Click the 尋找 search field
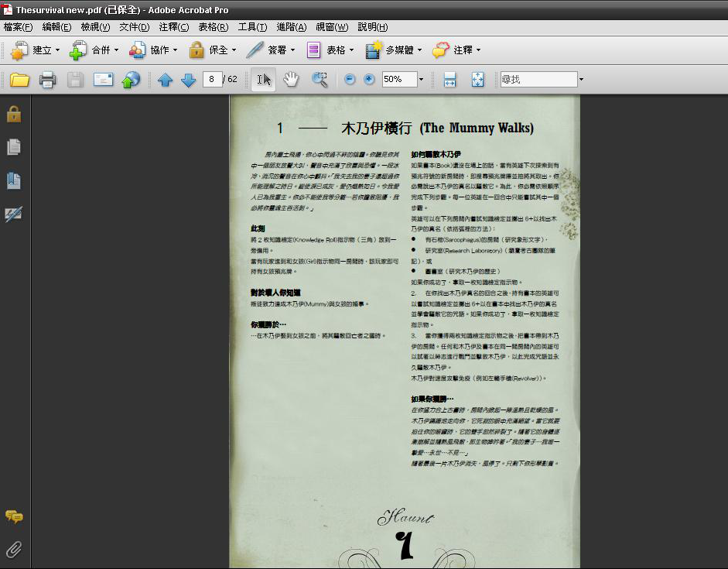Image resolution: width=728 pixels, height=569 pixels. click(x=538, y=80)
